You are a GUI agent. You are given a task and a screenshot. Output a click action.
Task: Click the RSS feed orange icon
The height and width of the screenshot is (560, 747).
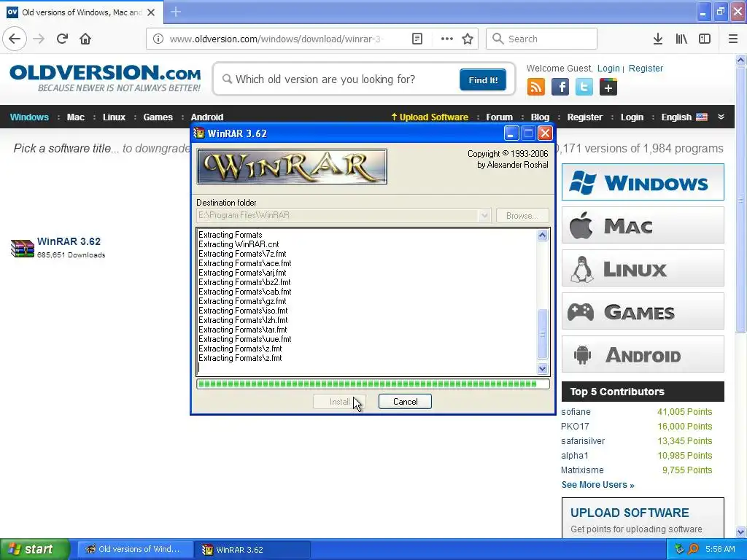(x=536, y=87)
